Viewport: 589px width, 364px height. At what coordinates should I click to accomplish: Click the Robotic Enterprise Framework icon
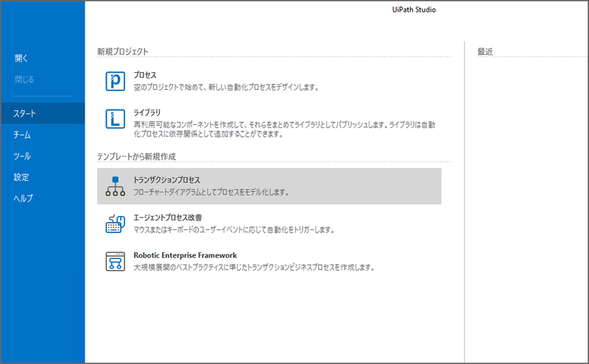point(116,261)
